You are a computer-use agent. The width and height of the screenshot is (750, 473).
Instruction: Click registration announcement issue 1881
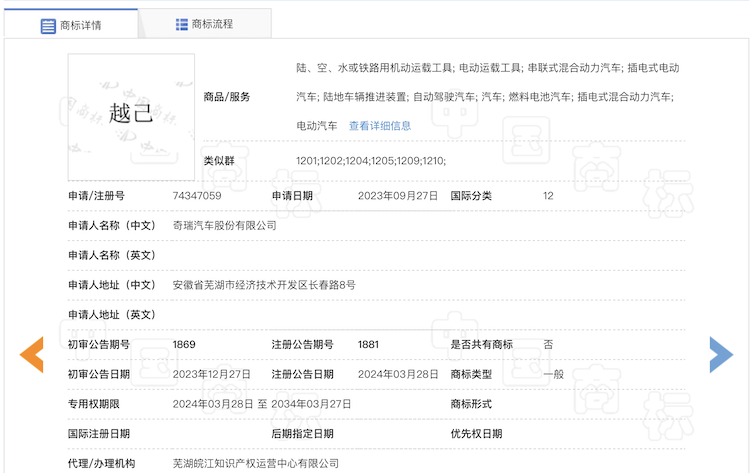369,345
